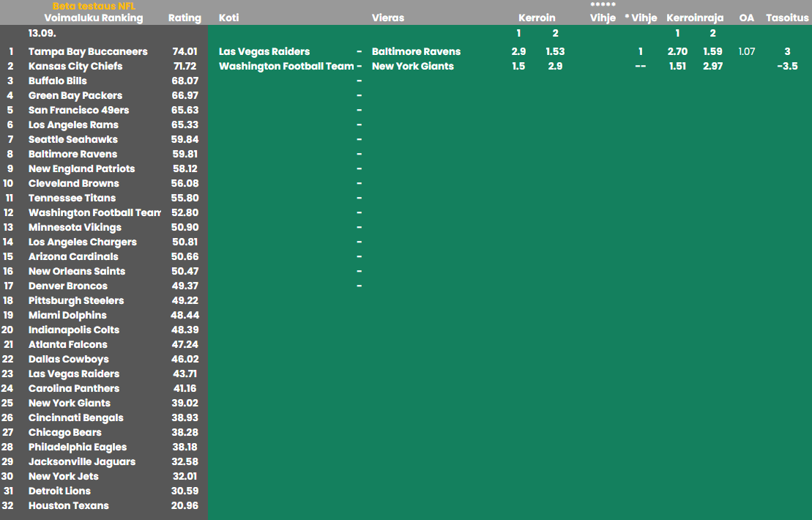Viewport: 812px width, 520px height.
Task: Click the date cell 13.09.
Action: (x=42, y=33)
